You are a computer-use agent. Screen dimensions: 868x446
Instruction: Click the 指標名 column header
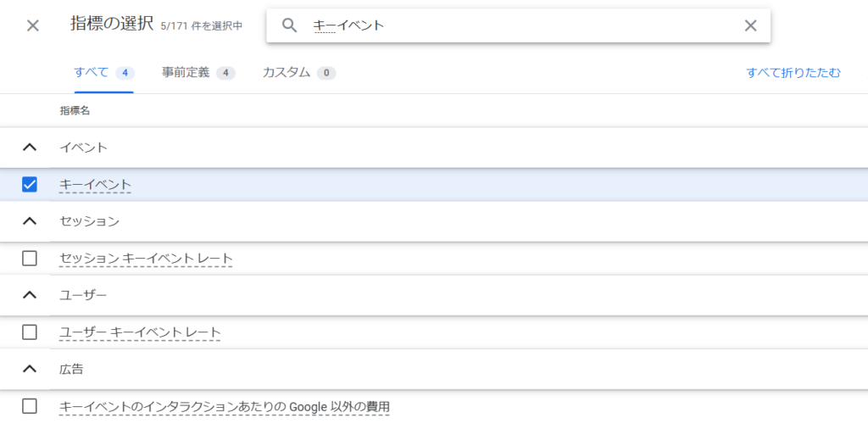75,111
